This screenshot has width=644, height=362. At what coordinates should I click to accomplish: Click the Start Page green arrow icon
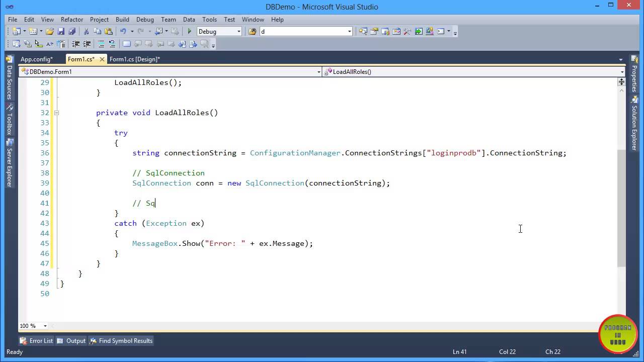point(419,31)
